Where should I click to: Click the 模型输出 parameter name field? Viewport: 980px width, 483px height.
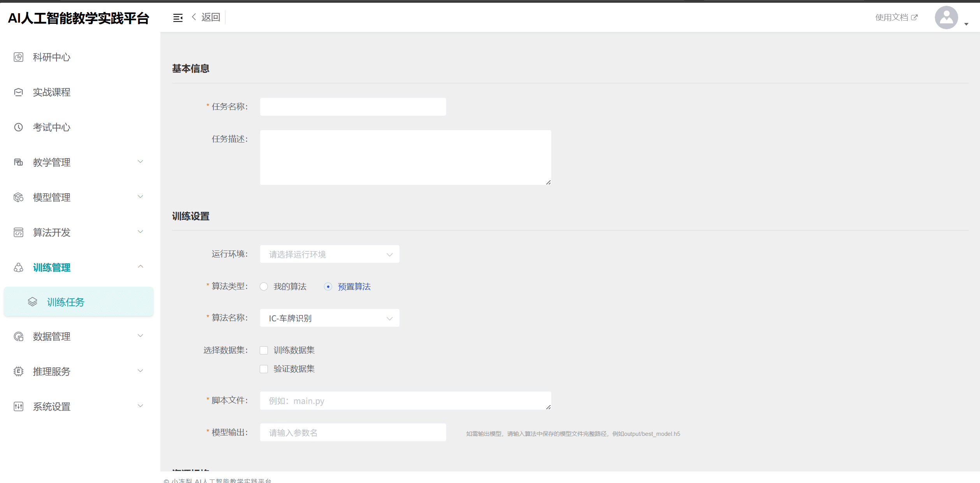pos(353,433)
